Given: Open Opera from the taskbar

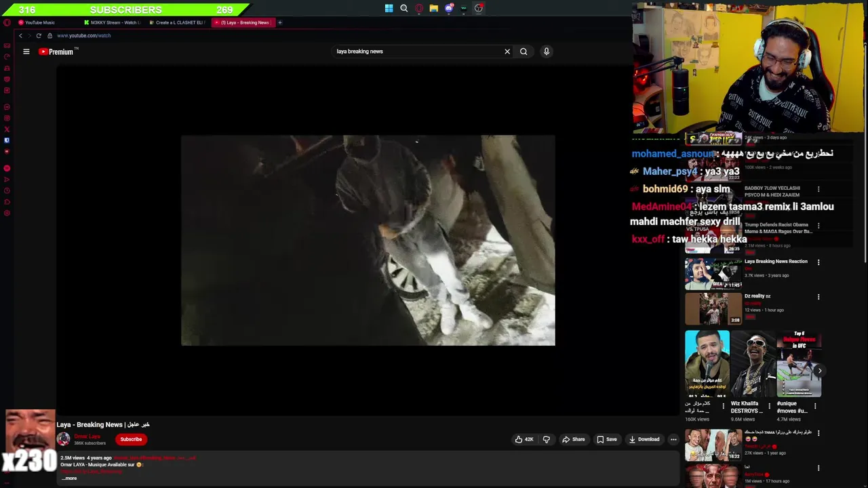Looking at the screenshot, I should point(419,8).
